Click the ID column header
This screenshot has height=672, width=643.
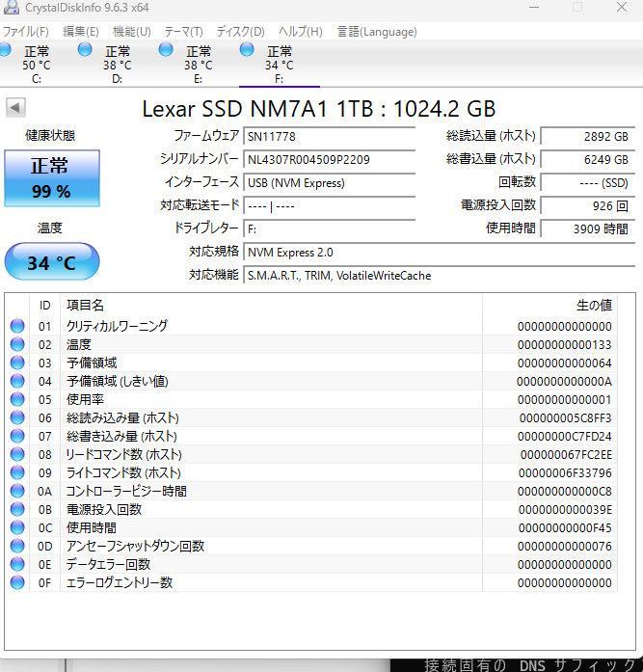tap(45, 305)
